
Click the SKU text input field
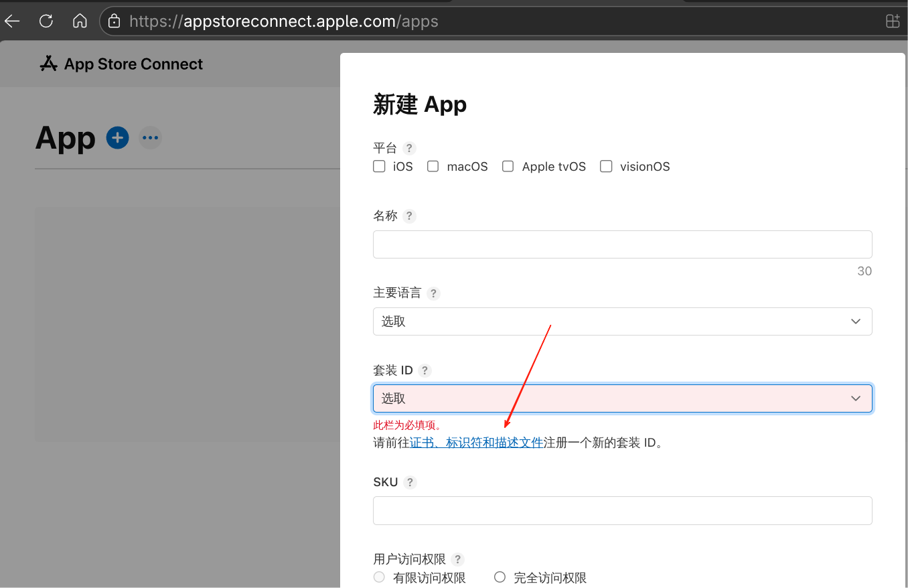pos(623,510)
